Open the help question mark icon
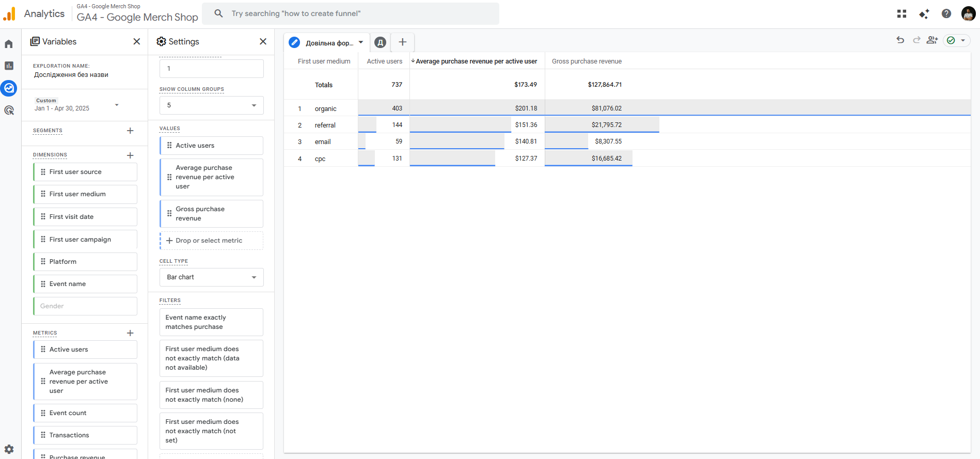The height and width of the screenshot is (459, 980). click(946, 14)
